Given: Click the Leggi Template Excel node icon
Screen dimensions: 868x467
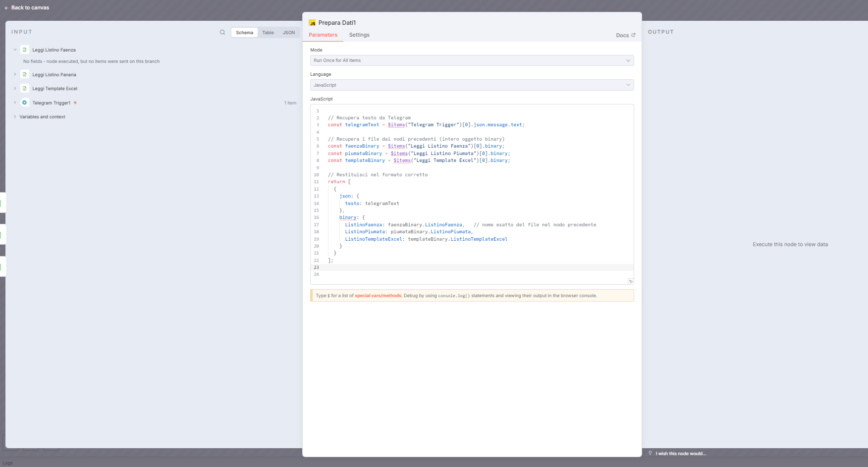Looking at the screenshot, I should (25, 88).
